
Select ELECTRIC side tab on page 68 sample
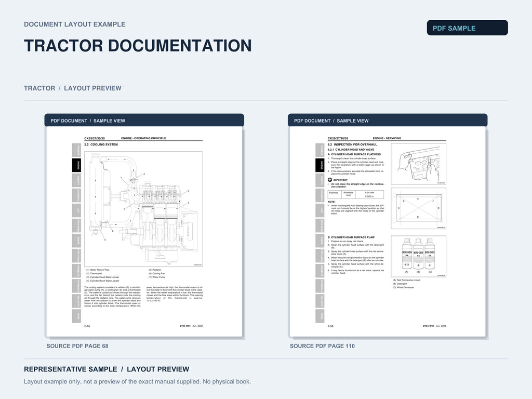click(77, 301)
